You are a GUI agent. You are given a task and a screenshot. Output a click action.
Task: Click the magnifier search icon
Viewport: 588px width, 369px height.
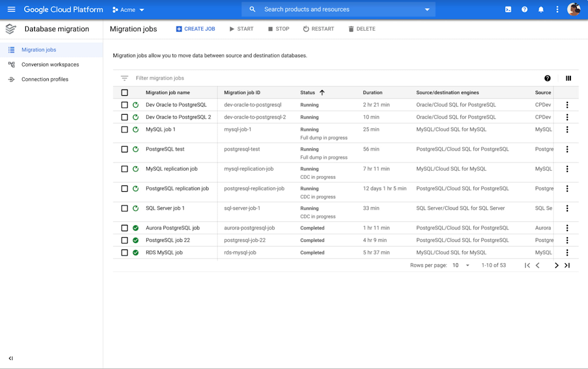(252, 9)
